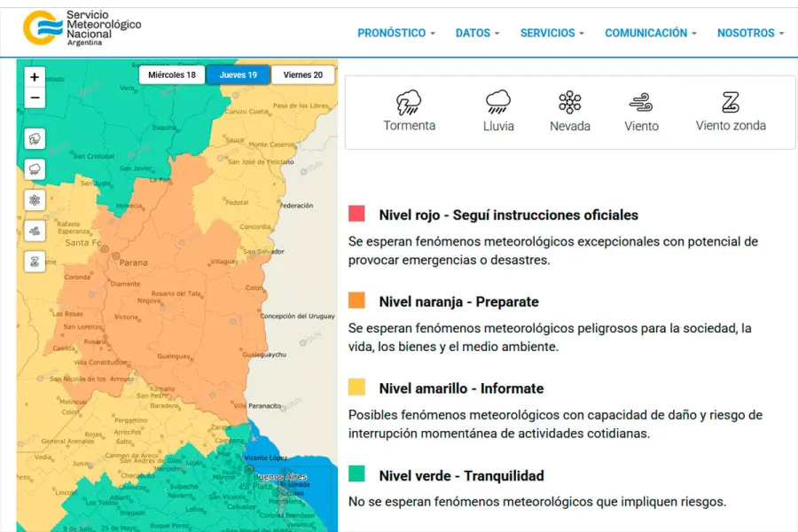Click the orange Nivel naranja swatch

(x=356, y=301)
